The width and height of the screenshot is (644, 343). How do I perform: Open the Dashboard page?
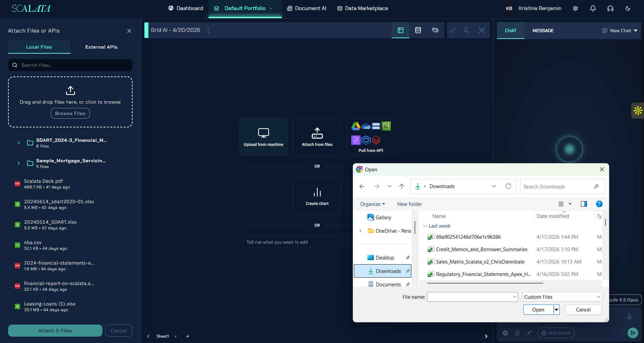[x=186, y=8]
